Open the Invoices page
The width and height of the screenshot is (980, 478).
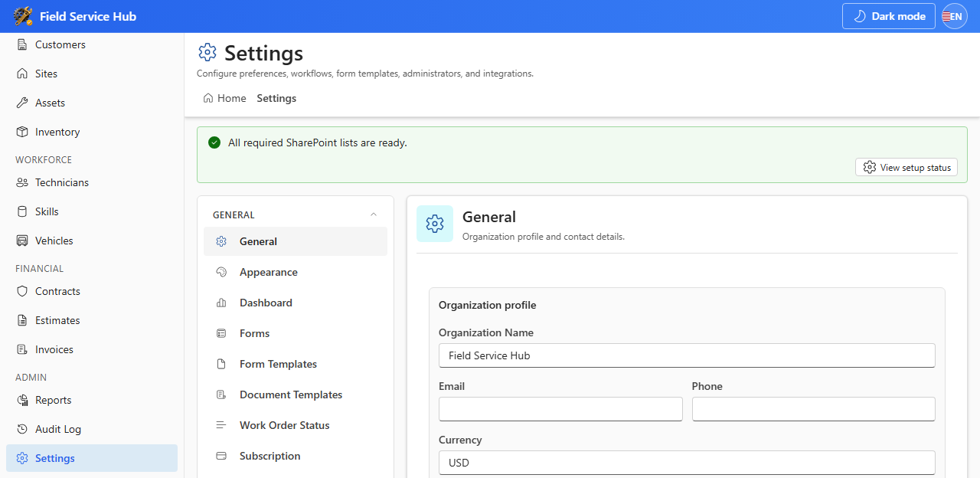click(x=92, y=349)
